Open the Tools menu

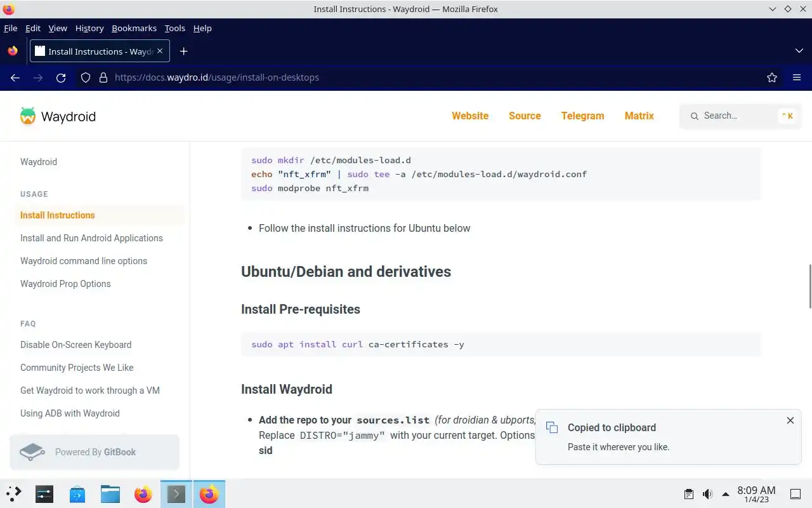(174, 28)
